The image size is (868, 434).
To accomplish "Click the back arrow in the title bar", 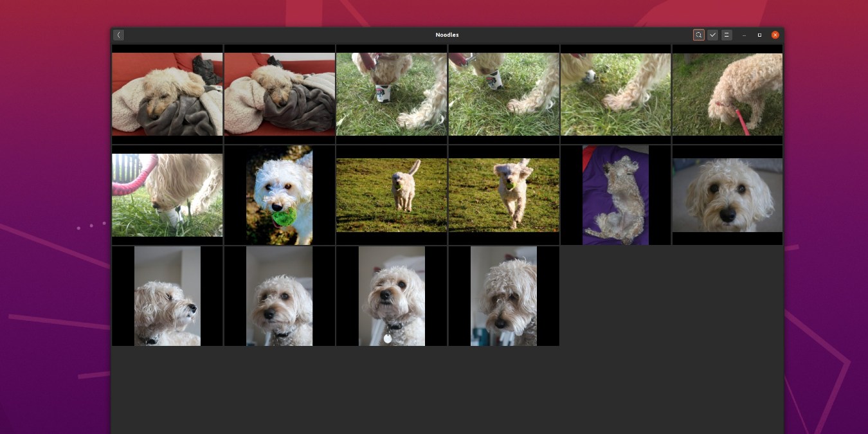I will (x=119, y=35).
